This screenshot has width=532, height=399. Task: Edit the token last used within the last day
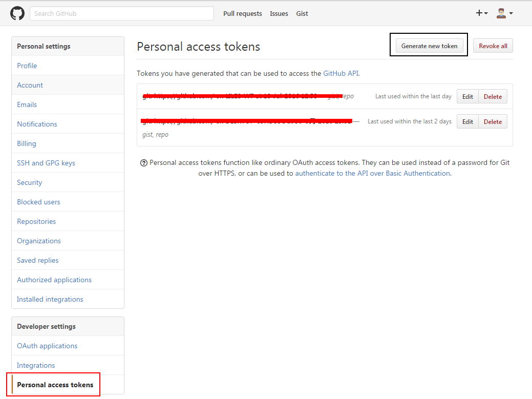pos(467,96)
